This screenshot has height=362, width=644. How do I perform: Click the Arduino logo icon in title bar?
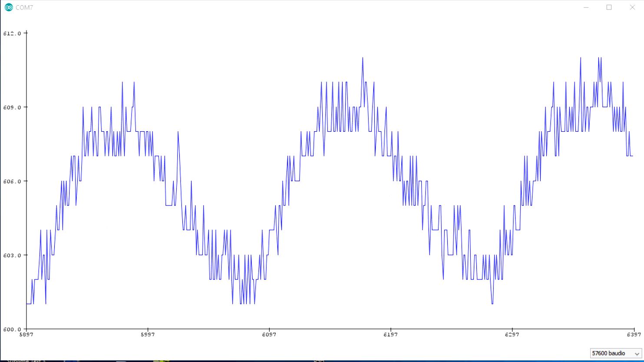point(9,7)
